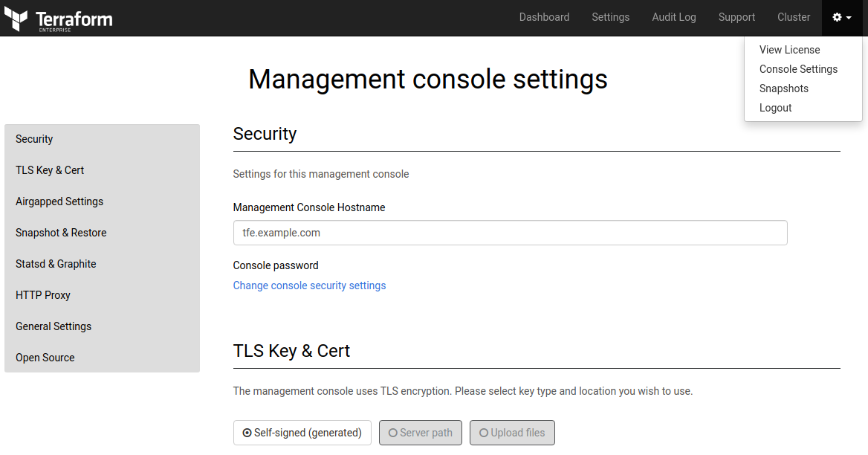Screen dimensions: 868x455
Task: Click the Management Console Hostname field
Action: [510, 233]
